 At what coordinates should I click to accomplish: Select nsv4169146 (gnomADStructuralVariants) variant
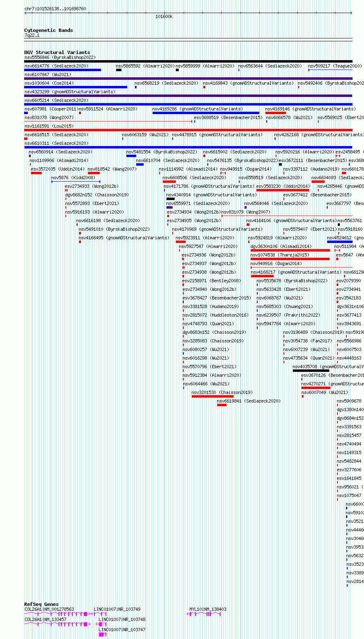(310, 109)
